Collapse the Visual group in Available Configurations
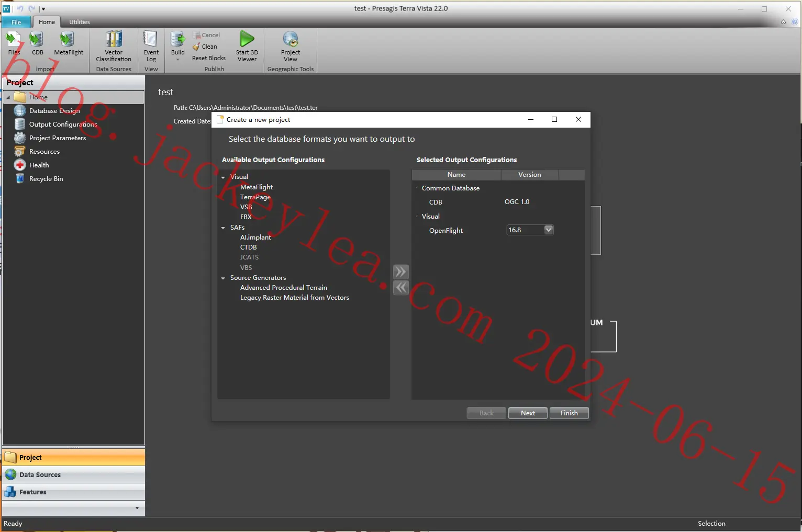Viewport: 802px width, 532px height. [223, 177]
